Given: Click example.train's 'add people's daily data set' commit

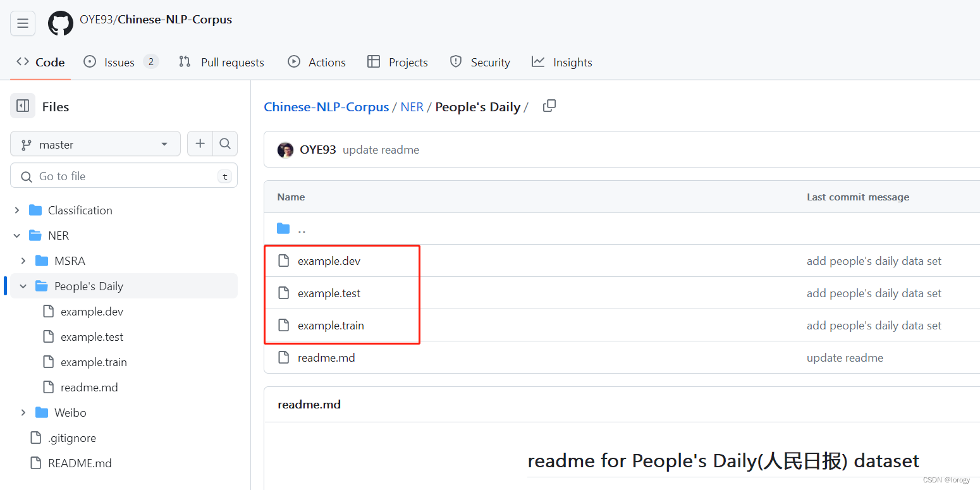Looking at the screenshot, I should click(874, 325).
